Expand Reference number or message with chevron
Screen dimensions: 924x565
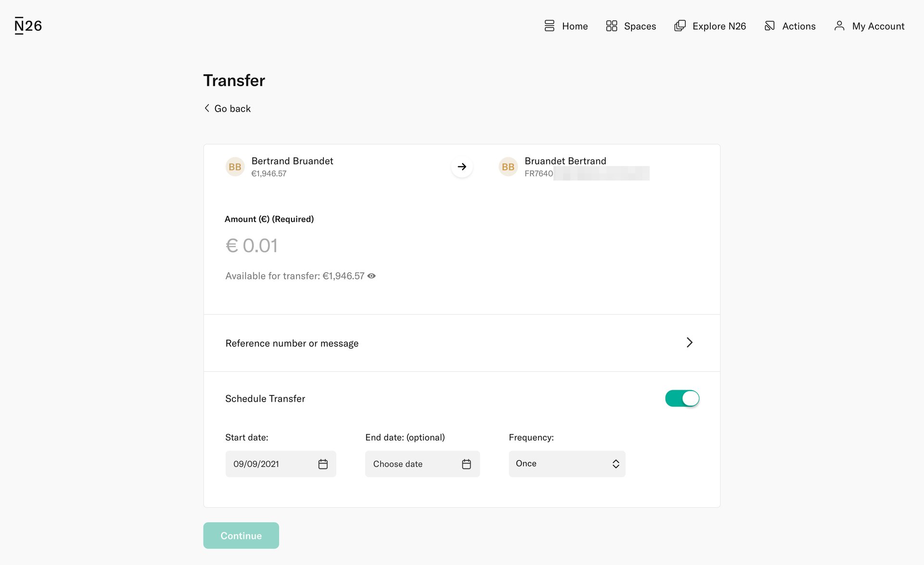tap(690, 342)
